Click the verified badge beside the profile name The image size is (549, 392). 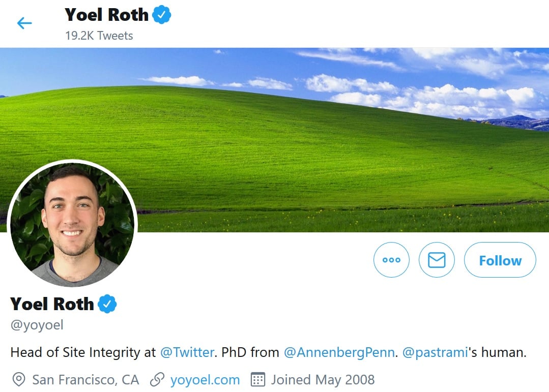coord(107,304)
